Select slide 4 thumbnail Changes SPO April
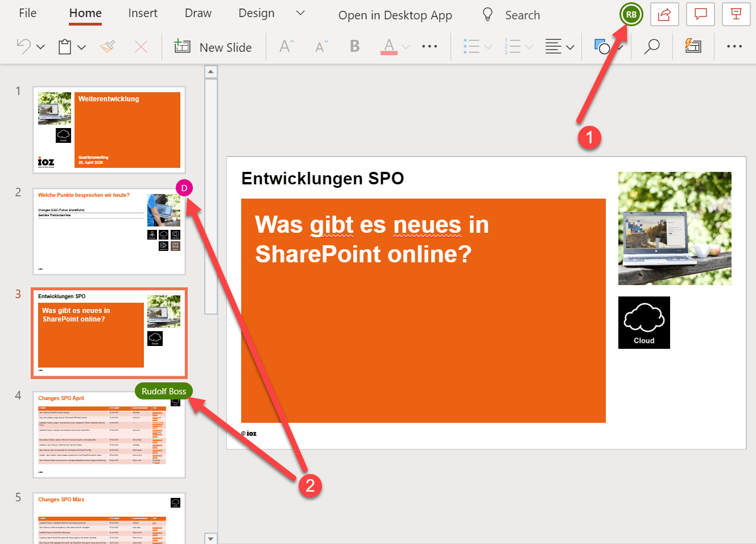756x544 pixels. (109, 435)
